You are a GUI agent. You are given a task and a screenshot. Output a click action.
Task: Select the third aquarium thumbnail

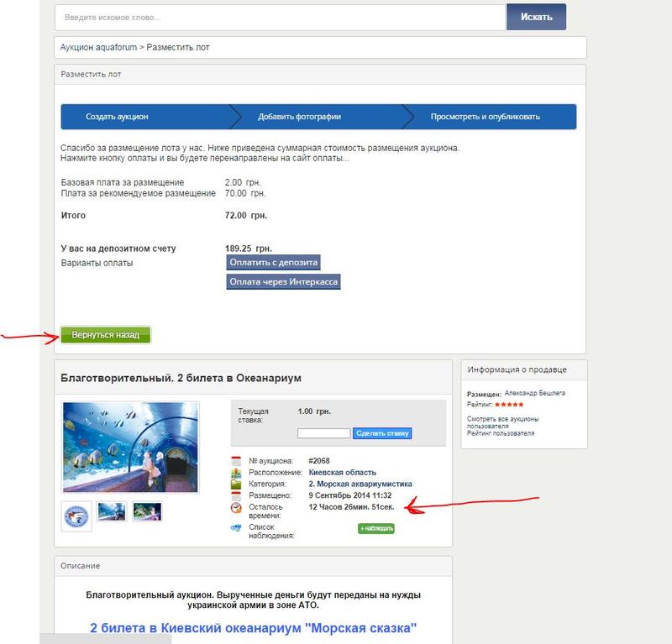coord(146,511)
